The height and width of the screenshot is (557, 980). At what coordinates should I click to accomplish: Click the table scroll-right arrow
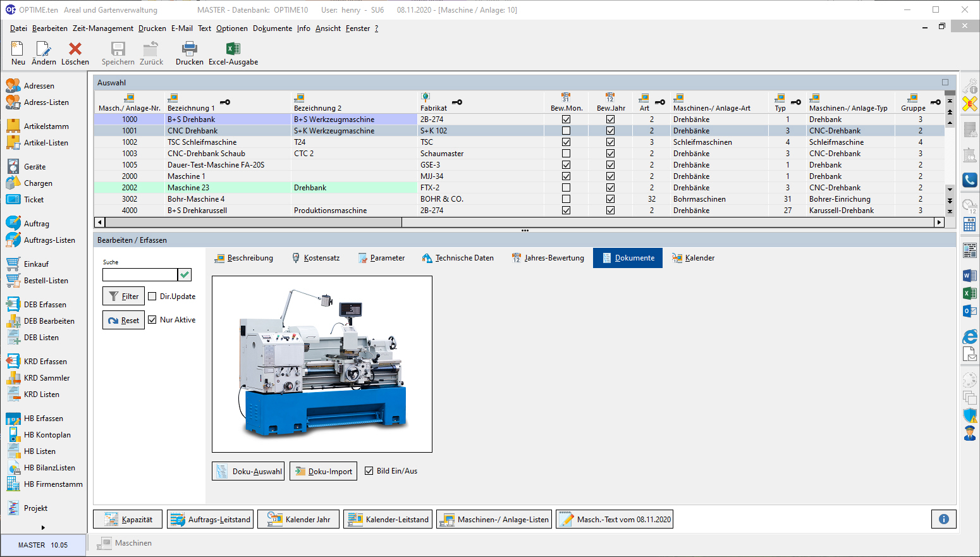click(x=939, y=222)
